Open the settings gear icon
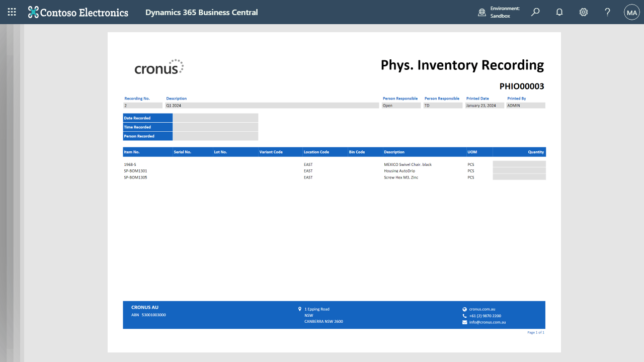 click(x=584, y=12)
